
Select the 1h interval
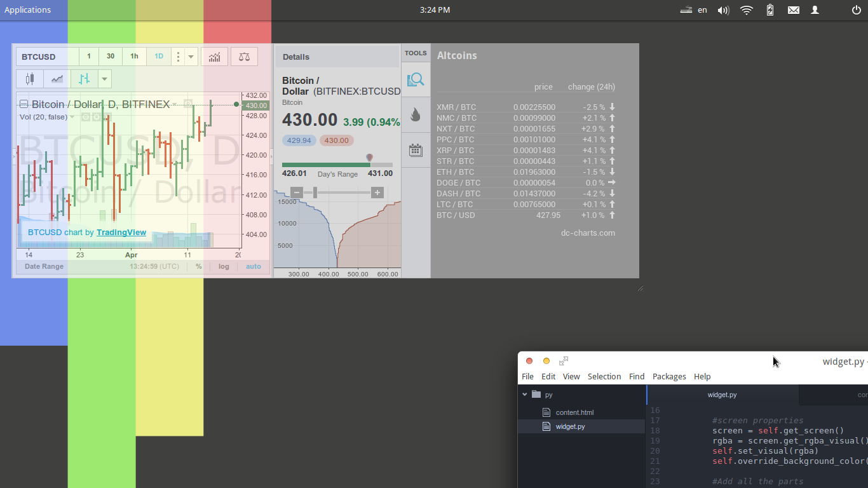[134, 57]
